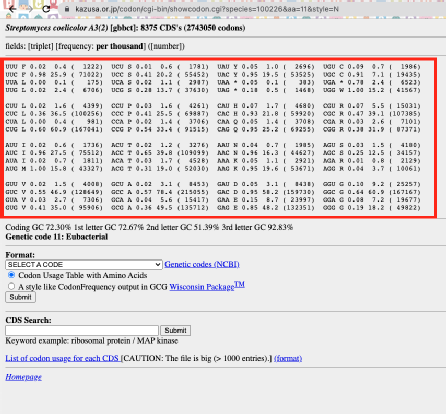Click the per thousand fields label

[120, 46]
